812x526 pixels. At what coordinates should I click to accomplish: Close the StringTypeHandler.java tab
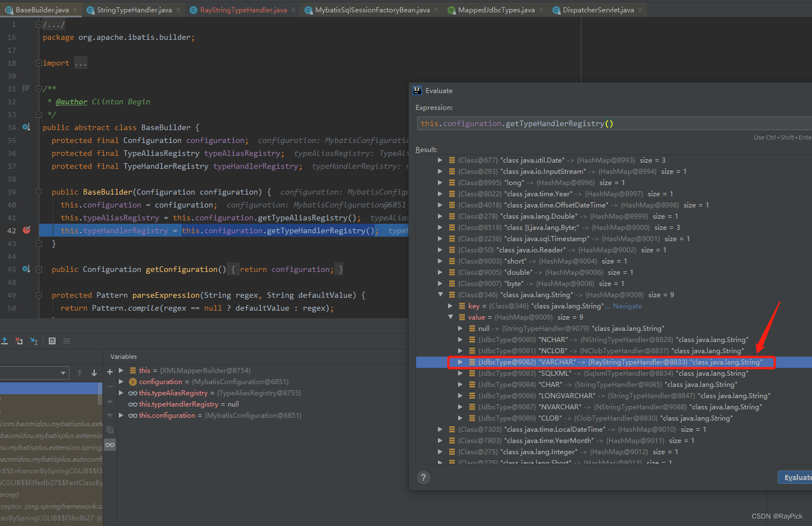(x=178, y=10)
